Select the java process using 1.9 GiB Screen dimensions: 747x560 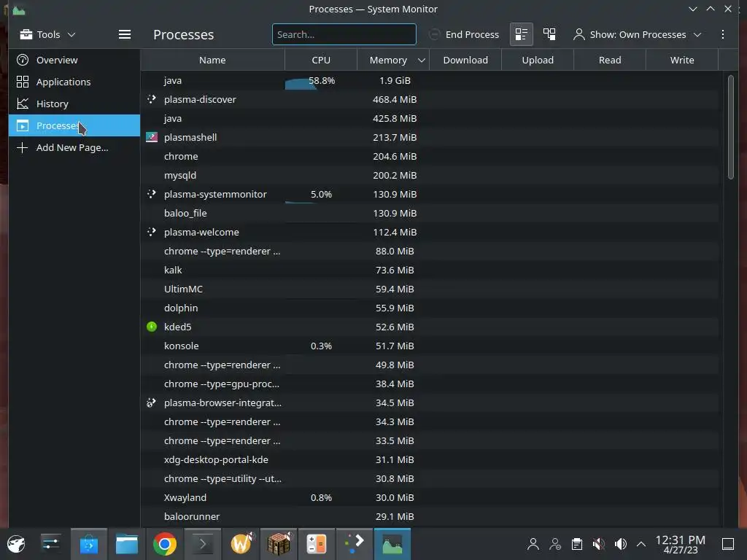430,80
